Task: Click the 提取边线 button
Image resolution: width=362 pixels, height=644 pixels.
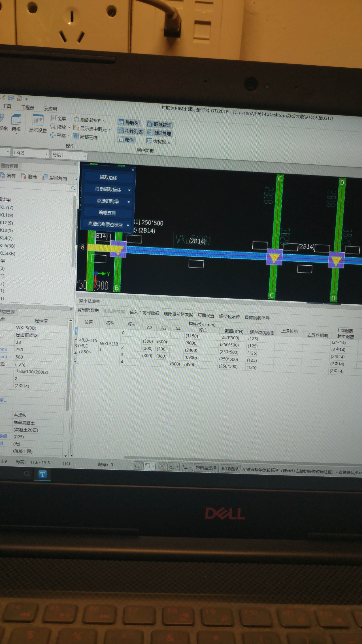Action: pyautogui.click(x=108, y=177)
